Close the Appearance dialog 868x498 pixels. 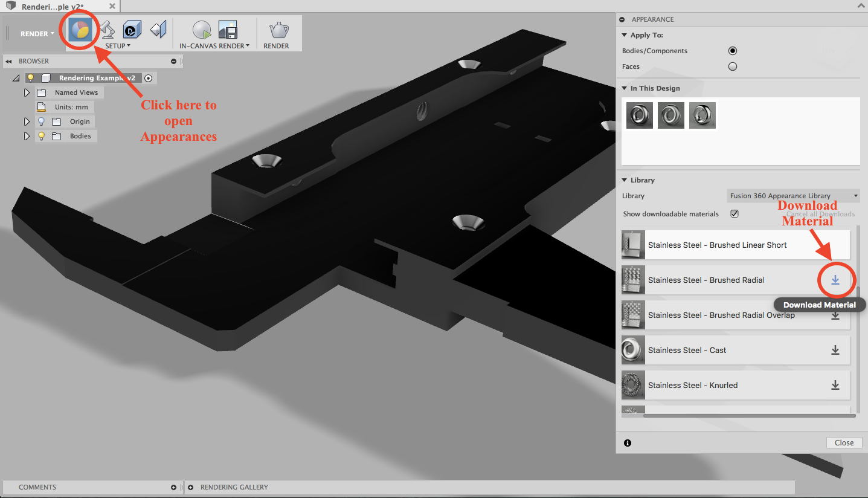point(844,442)
